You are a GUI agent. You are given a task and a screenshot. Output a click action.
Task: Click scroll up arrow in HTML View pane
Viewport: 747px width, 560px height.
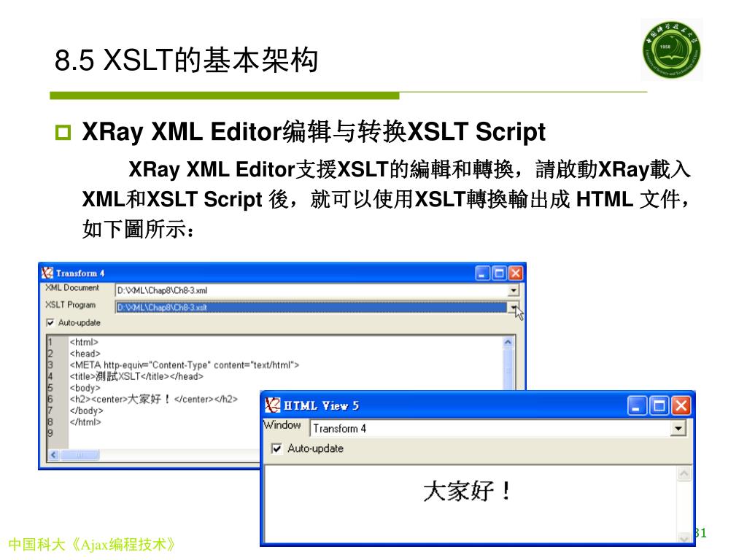[684, 474]
